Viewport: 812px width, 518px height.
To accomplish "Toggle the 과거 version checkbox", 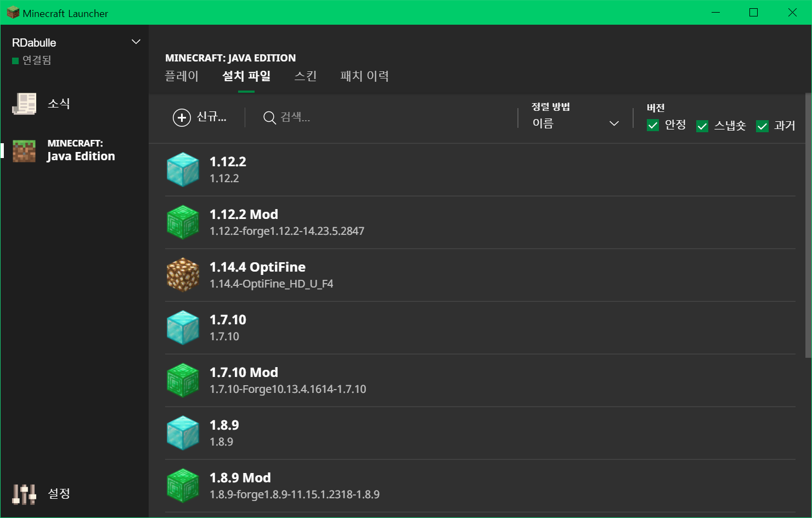I will click(x=762, y=126).
